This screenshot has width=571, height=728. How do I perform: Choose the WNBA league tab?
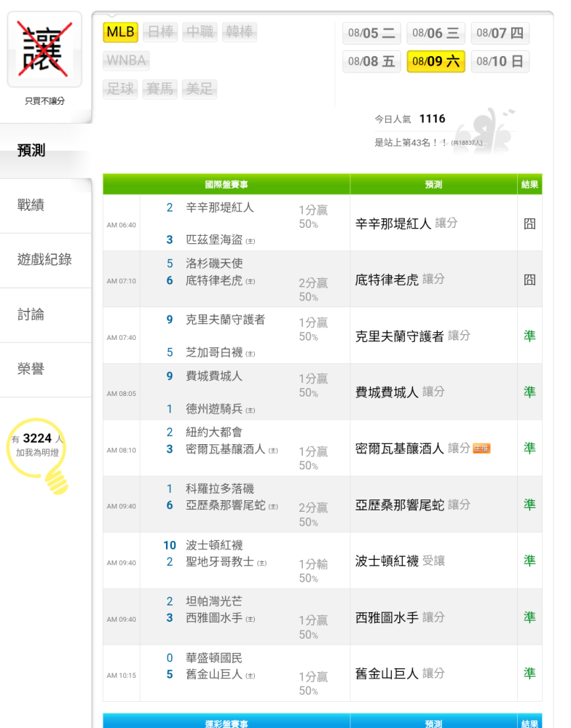[x=126, y=60]
